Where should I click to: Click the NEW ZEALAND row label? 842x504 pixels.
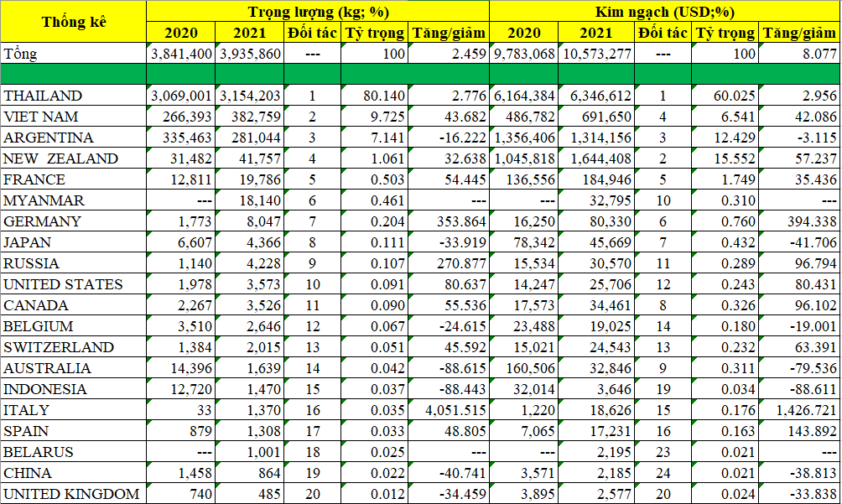click(x=74, y=158)
